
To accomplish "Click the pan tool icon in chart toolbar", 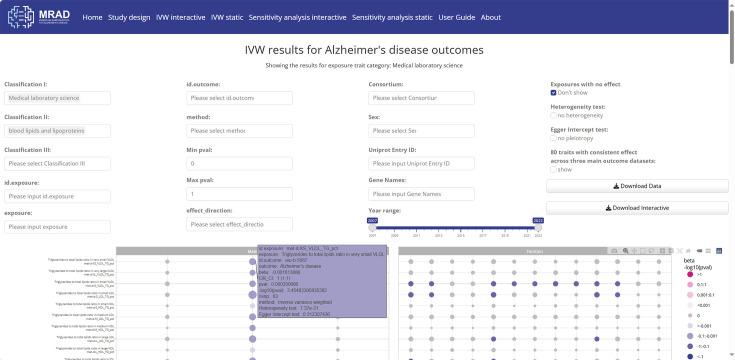I will point(634,251).
